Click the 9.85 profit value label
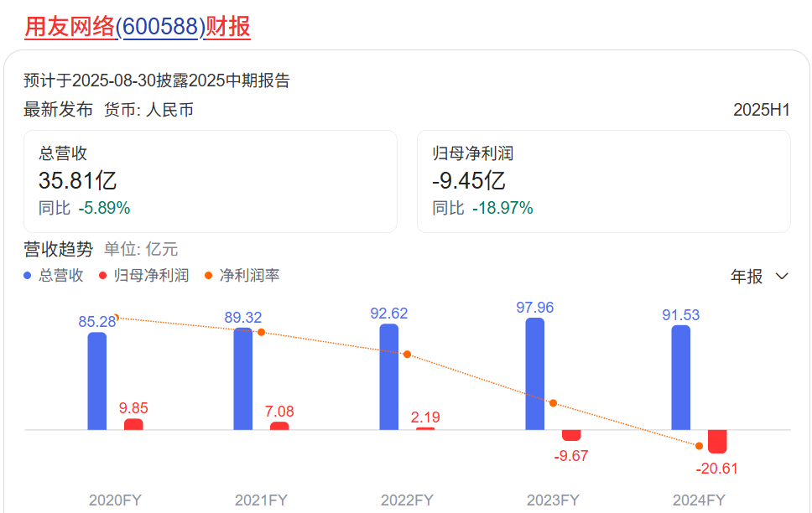The image size is (812, 513). [133, 408]
